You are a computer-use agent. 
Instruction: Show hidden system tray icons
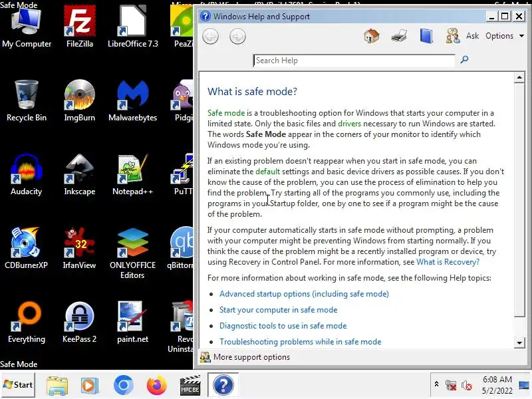tap(437, 384)
